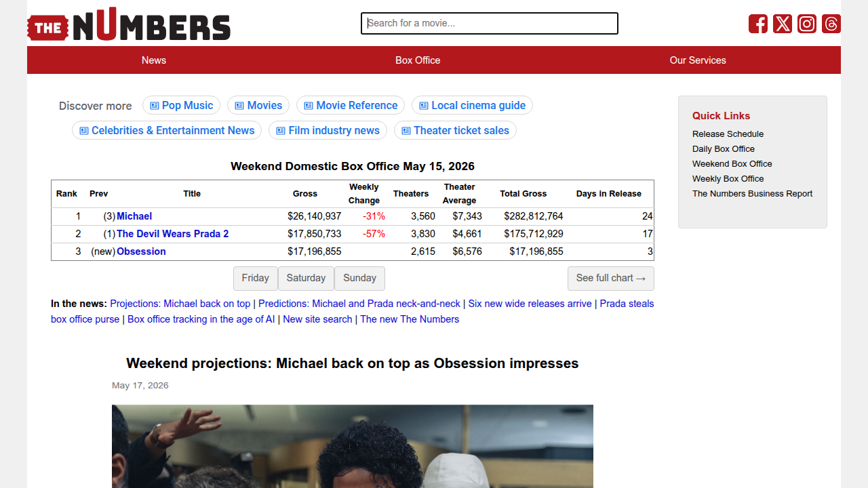
Task: Open the X social icon
Action: (783, 24)
